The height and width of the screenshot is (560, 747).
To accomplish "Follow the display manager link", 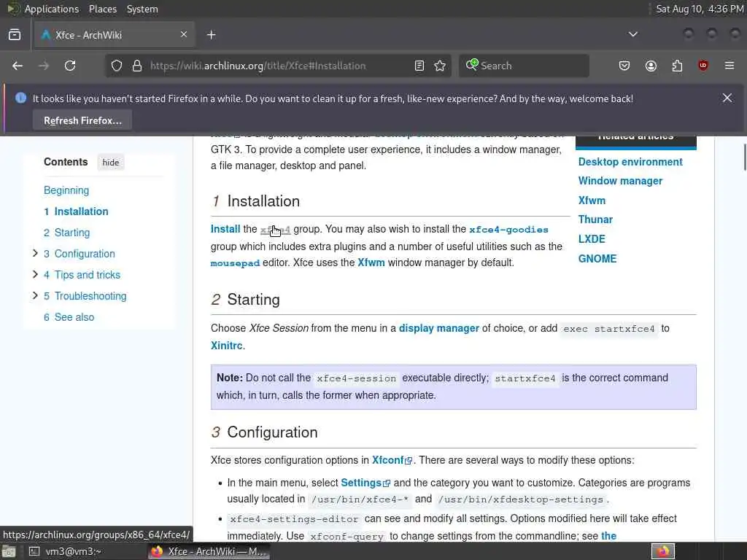I will [x=438, y=328].
